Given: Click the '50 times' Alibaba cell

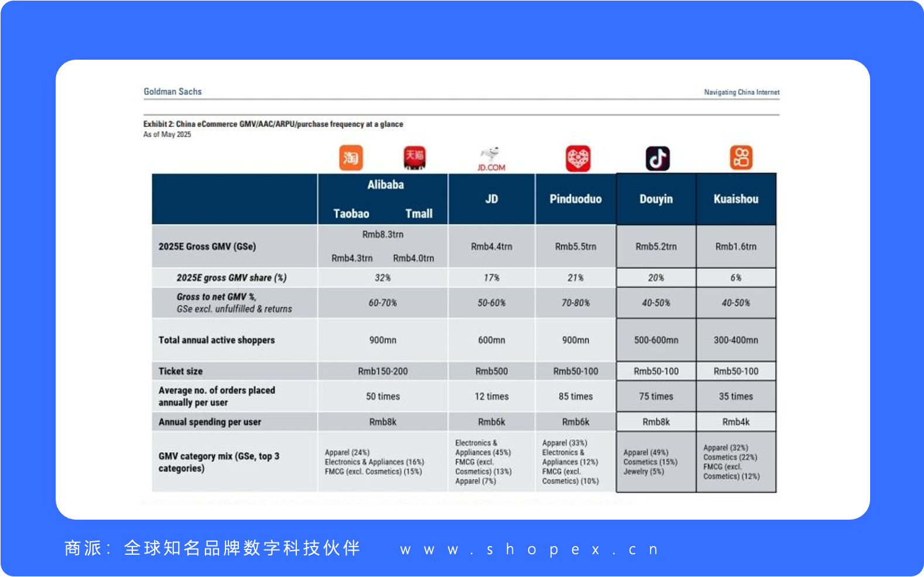Looking at the screenshot, I should click(x=383, y=396).
